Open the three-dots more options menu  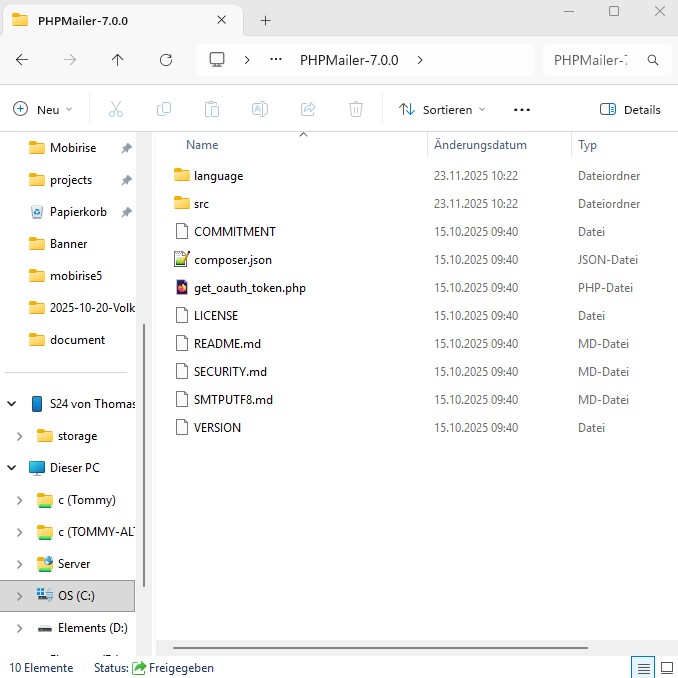tap(521, 109)
